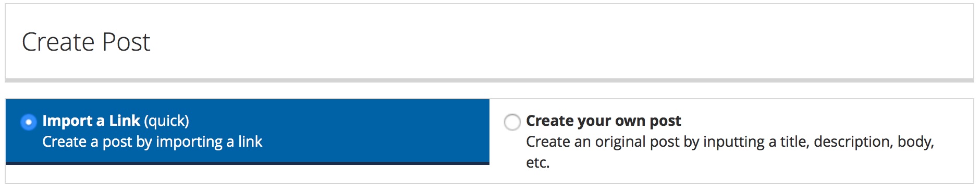
Task: Select the Import a Link radio button
Action: click(28, 122)
